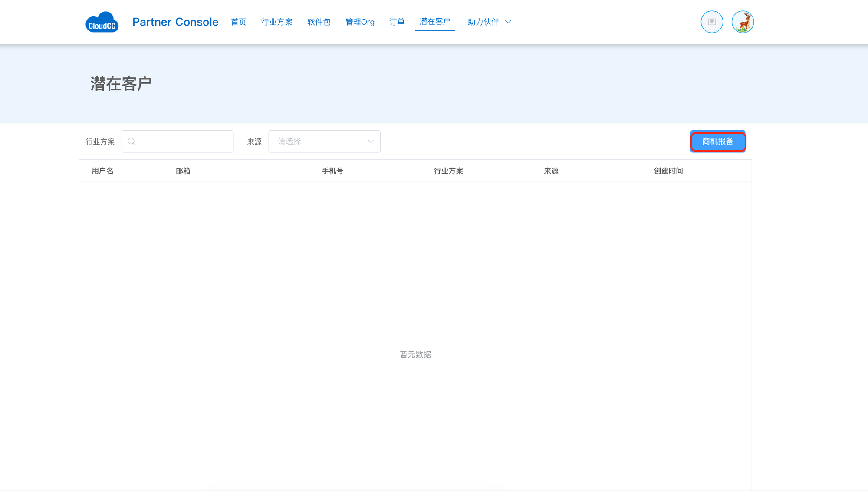Click the deer user avatar

(743, 22)
